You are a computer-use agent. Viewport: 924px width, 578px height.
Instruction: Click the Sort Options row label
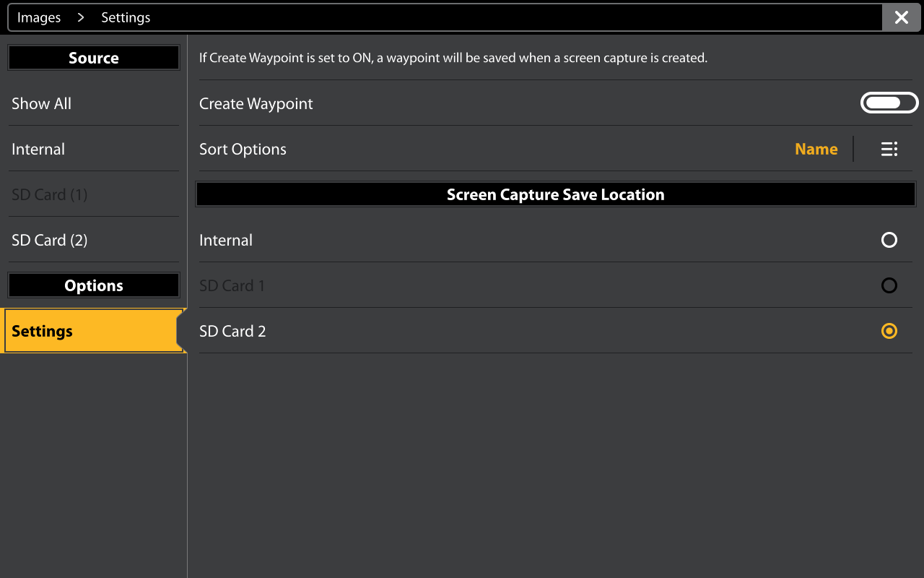pos(243,149)
